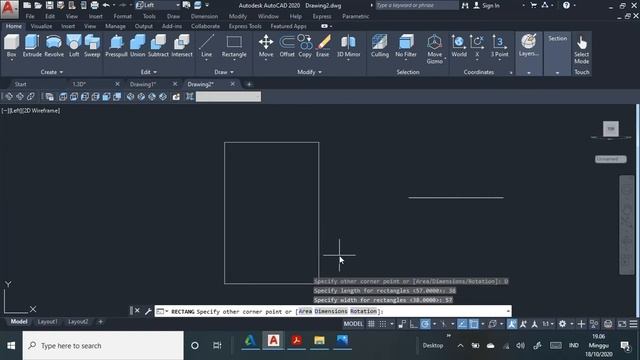This screenshot has width=640, height=360.
Task: Open the 2D Wireframe visual style control
Action: [x=40, y=111]
